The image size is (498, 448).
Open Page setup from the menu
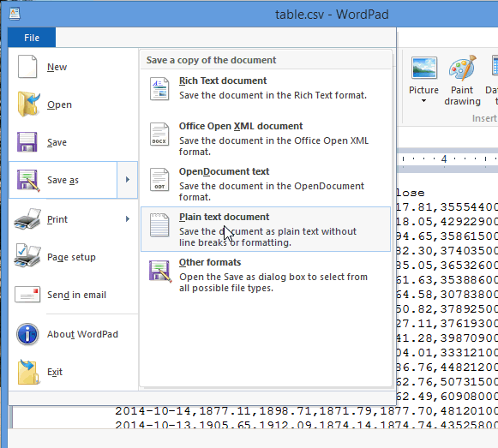click(x=73, y=257)
